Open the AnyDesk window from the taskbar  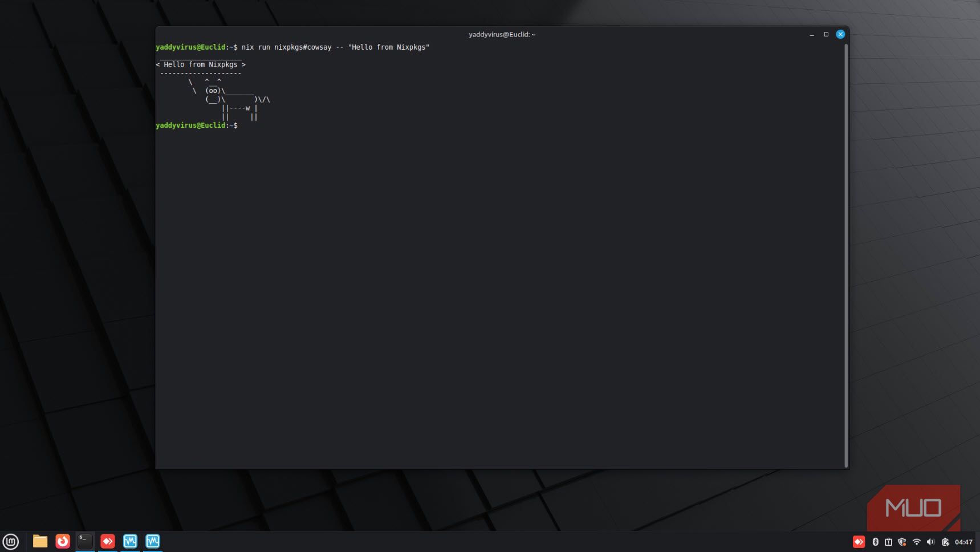point(108,541)
